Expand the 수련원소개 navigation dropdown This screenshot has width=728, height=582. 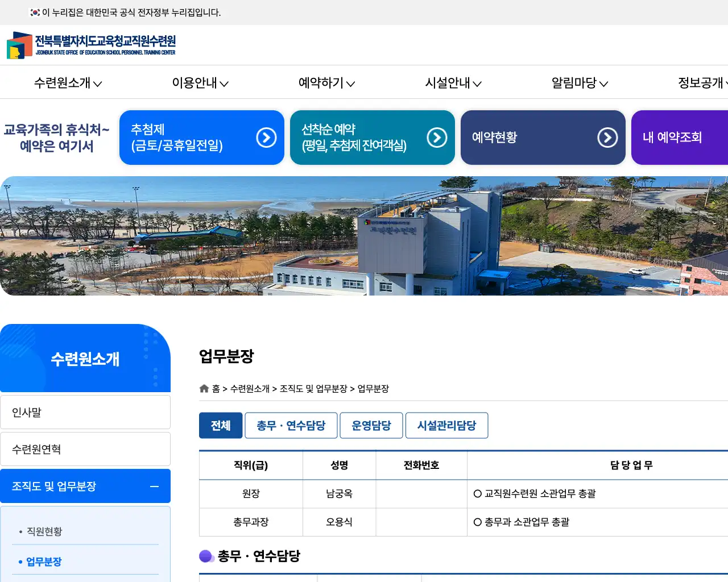click(x=67, y=82)
